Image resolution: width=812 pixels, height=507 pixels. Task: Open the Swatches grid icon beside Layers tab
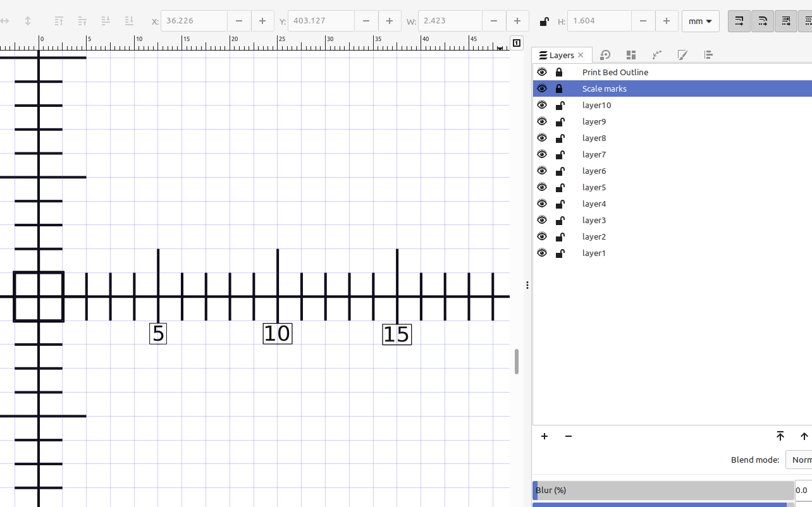(x=631, y=55)
